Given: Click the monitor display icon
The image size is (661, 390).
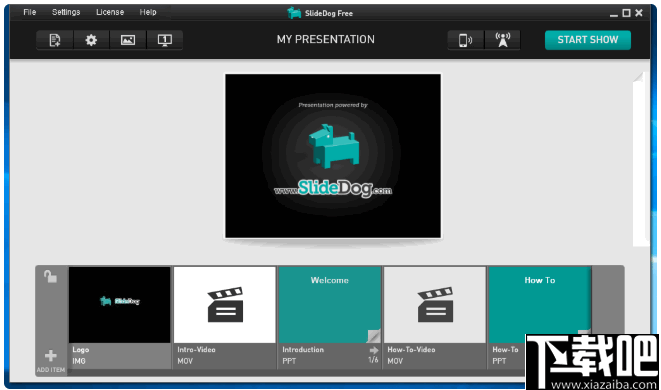Looking at the screenshot, I should coord(164,40).
